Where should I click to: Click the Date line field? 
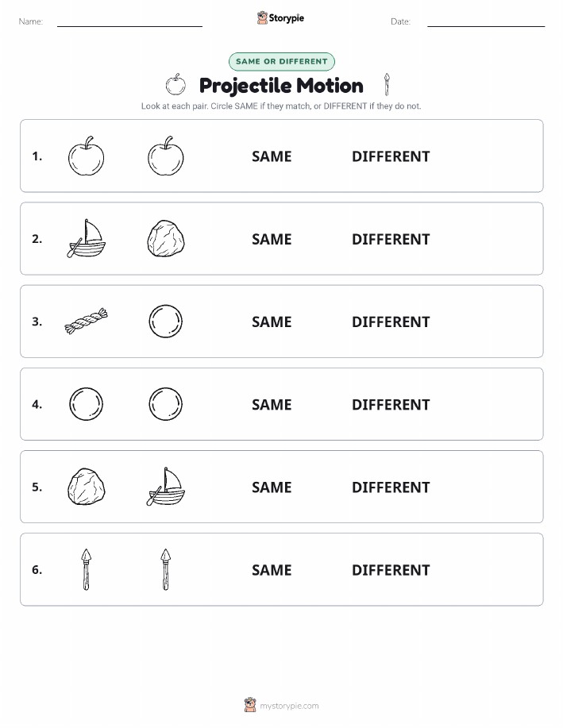pos(486,21)
